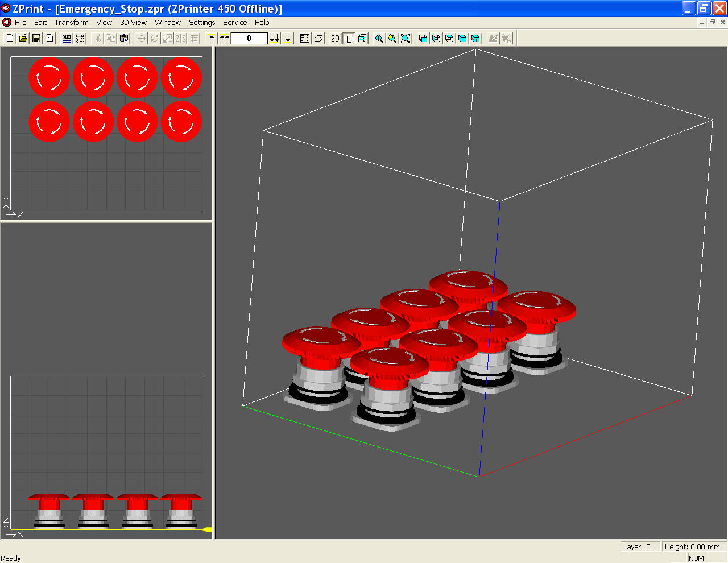This screenshot has height=563, width=728.
Task: Paste using the clipboard toolbar icon
Action: [124, 38]
